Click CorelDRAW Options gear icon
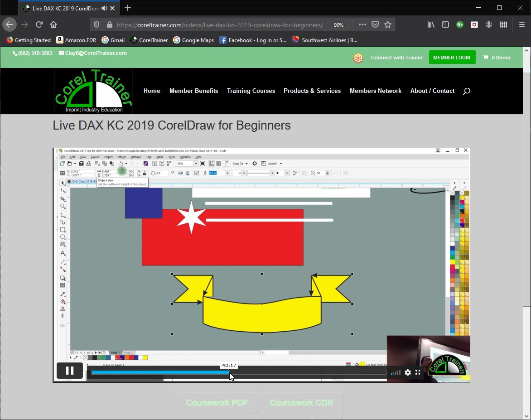Screen dimensions: 531x420 coord(255,164)
